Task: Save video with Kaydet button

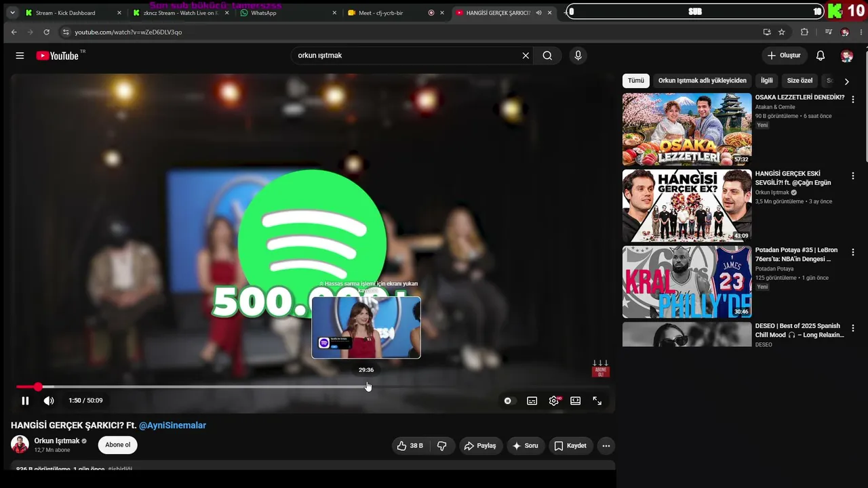Action: [570, 446]
